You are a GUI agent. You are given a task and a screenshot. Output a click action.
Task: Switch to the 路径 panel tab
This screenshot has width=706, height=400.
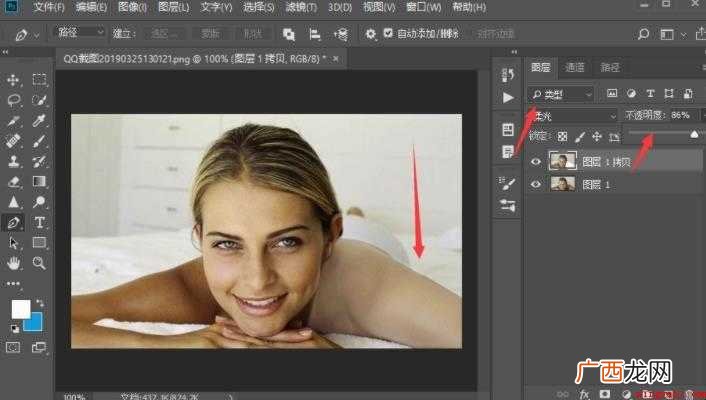coord(610,68)
